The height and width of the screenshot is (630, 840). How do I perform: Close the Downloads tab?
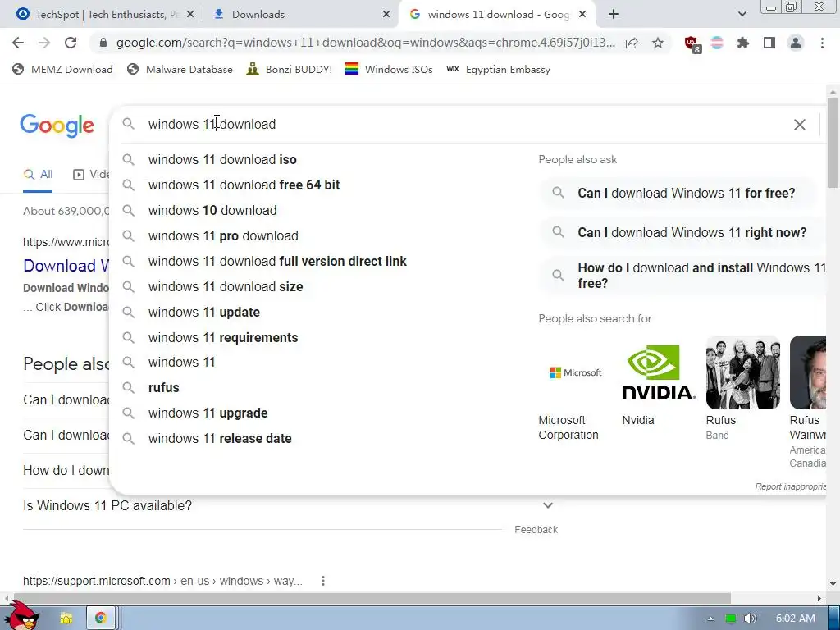tap(386, 15)
